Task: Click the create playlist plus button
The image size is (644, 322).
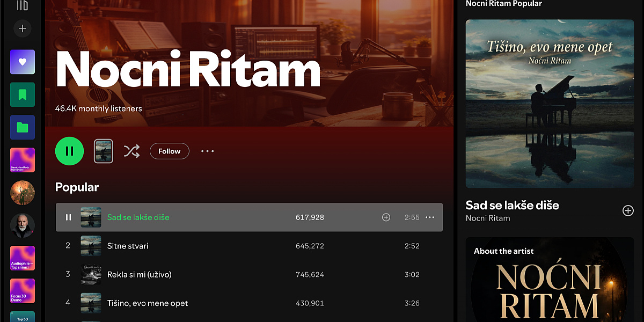Action: click(23, 28)
